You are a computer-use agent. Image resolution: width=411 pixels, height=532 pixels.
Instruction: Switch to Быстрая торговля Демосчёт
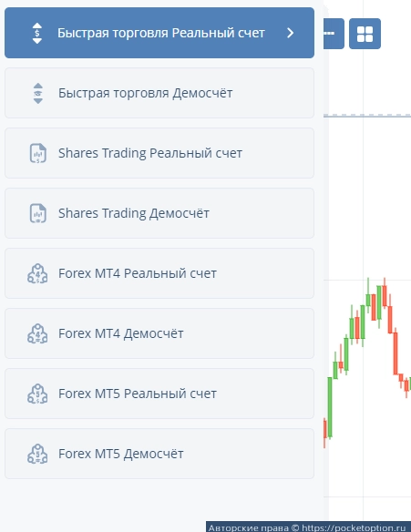pos(159,93)
